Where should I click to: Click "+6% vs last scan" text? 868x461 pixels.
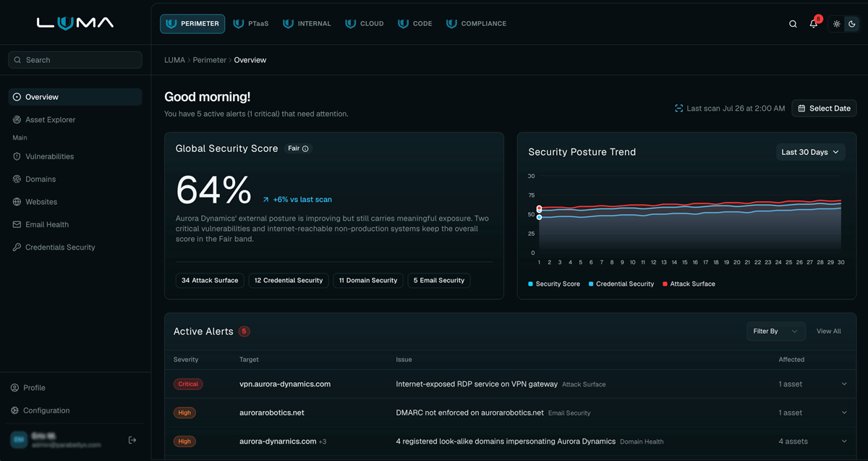(302, 199)
